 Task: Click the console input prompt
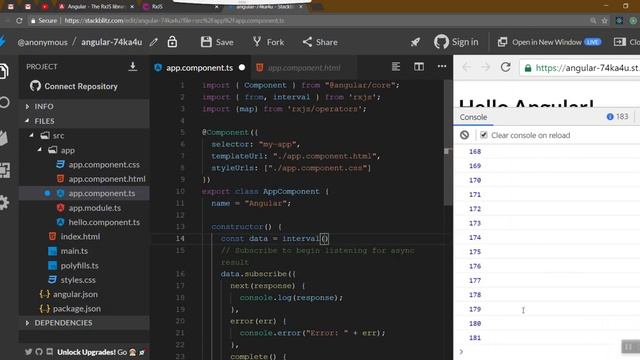click(547, 351)
